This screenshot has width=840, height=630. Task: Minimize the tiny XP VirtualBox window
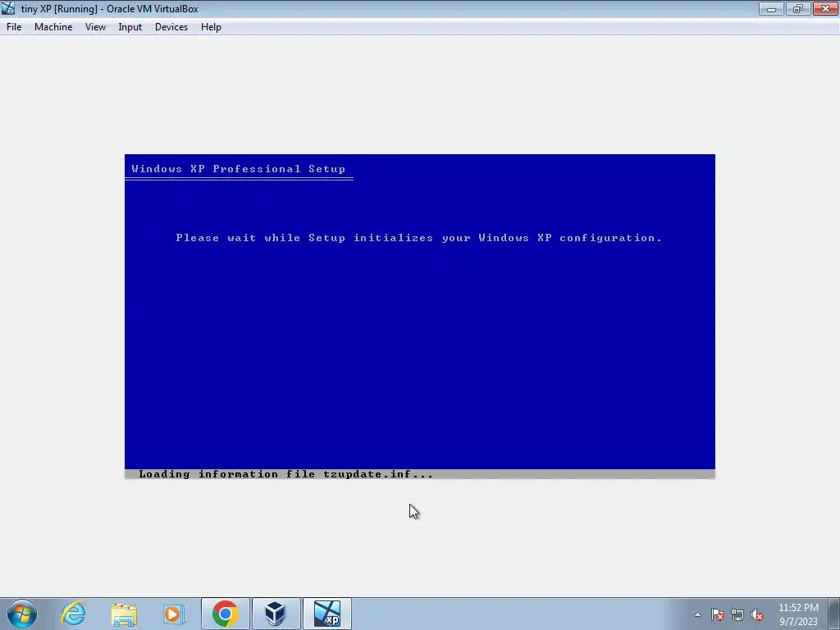[771, 8]
